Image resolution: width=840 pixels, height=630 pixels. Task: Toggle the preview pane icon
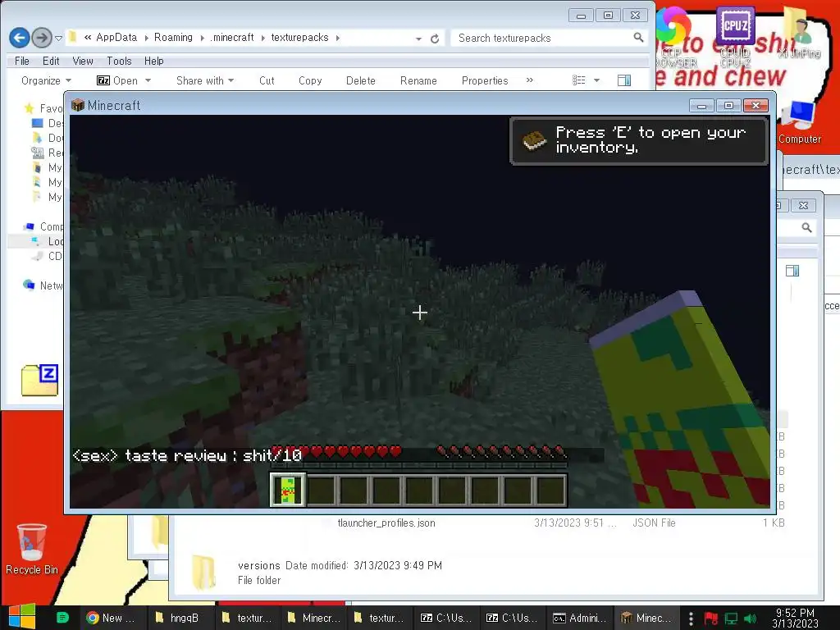(624, 80)
